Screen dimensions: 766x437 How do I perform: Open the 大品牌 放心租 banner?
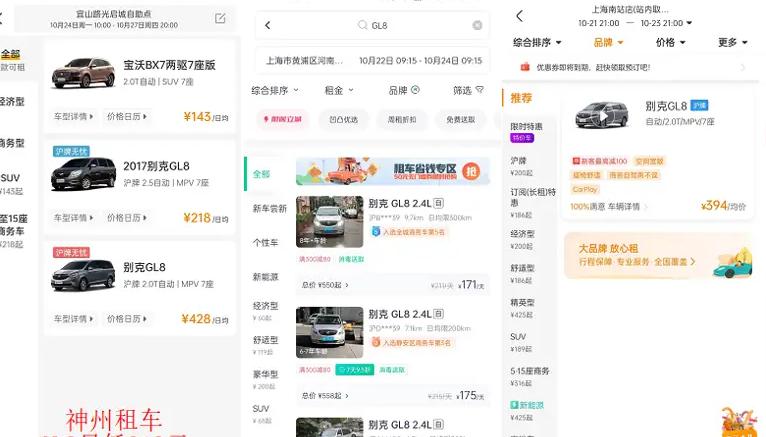658,255
